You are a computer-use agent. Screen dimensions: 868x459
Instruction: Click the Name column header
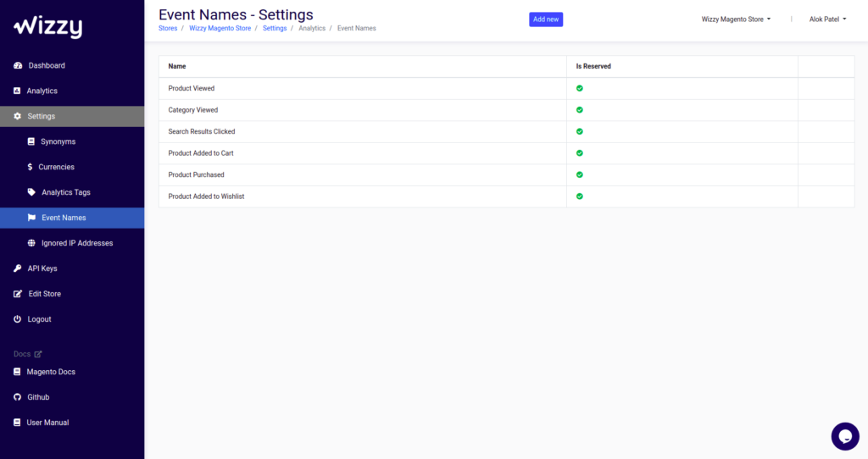pos(177,66)
